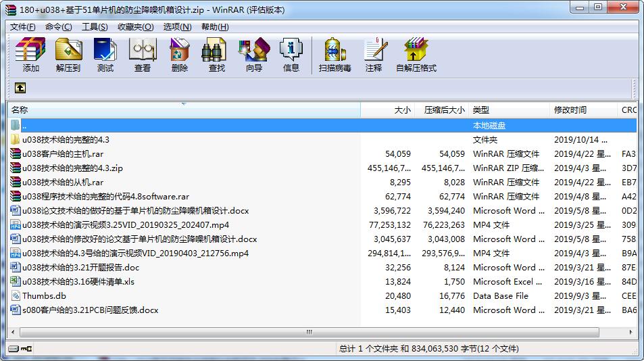Open the File (文件) menu
This screenshot has width=644, height=361.
(22, 26)
